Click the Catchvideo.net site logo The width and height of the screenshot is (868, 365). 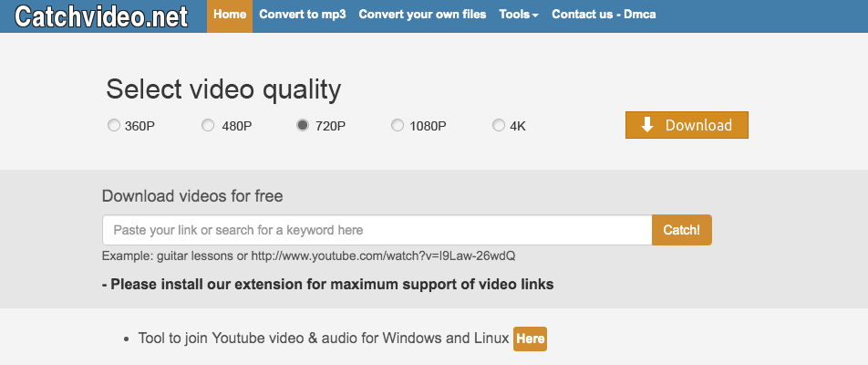pyautogui.click(x=101, y=16)
